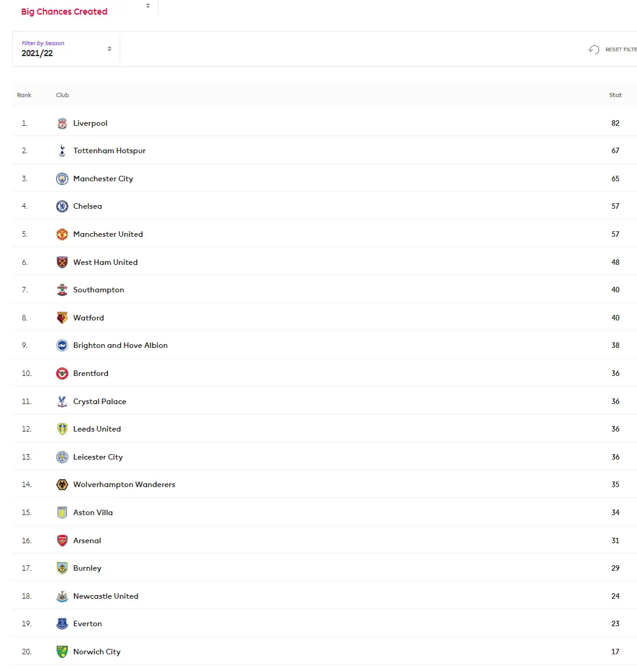Click the Reset Filters circular arrow icon

pyautogui.click(x=594, y=49)
